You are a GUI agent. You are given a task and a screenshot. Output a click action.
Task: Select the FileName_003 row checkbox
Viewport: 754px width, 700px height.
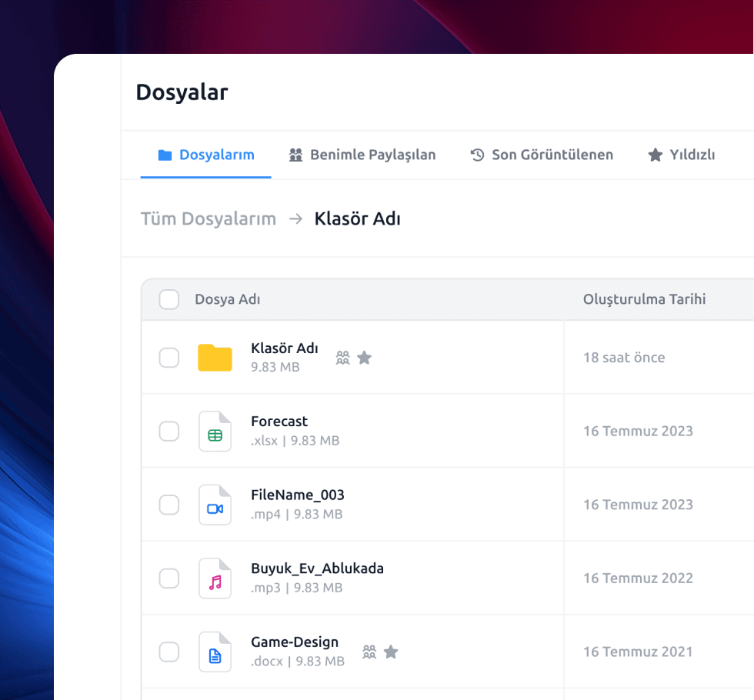(x=169, y=505)
